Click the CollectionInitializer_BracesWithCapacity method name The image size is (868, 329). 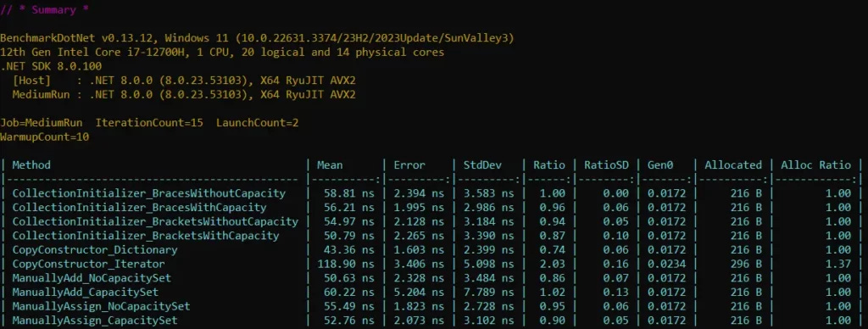pyautogui.click(x=140, y=208)
